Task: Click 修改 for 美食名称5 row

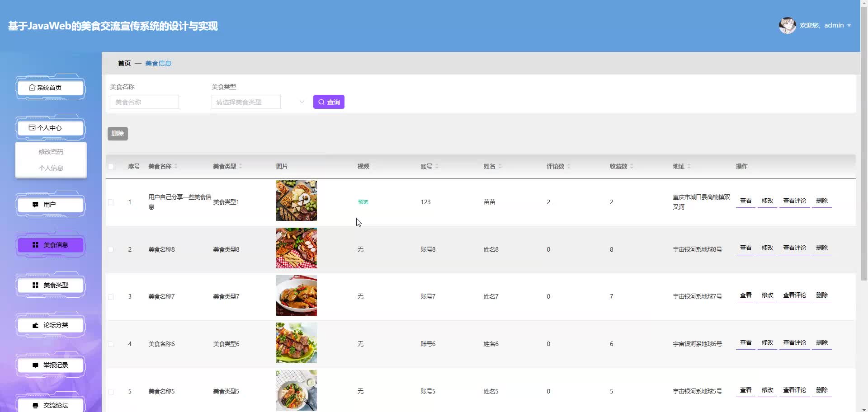Action: tap(767, 390)
